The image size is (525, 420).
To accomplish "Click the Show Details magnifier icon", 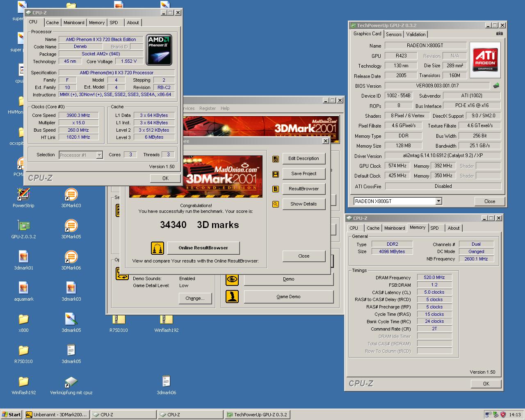I will (276, 204).
